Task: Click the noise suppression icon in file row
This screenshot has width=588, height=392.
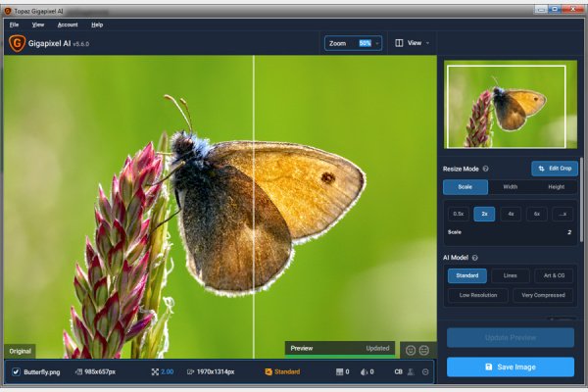Action: pyautogui.click(x=339, y=371)
